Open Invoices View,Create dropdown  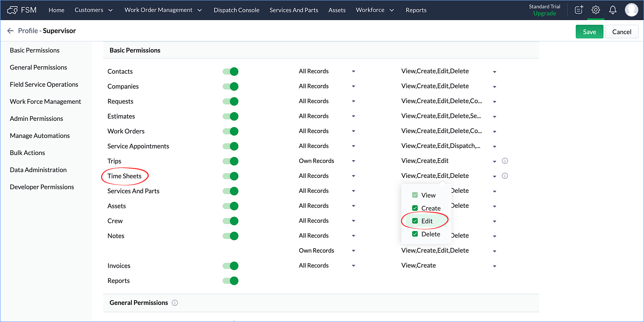[x=449, y=266]
